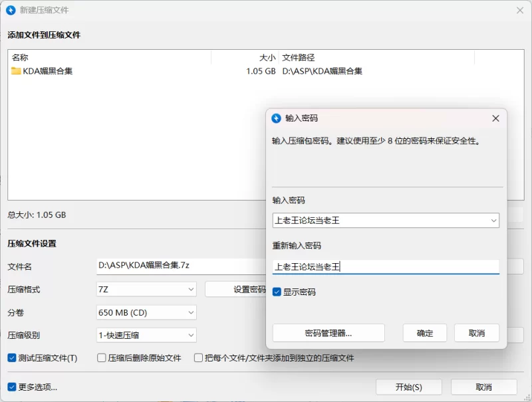Close the 新建压缩文件 window
532x402 pixels.
pos(520,11)
